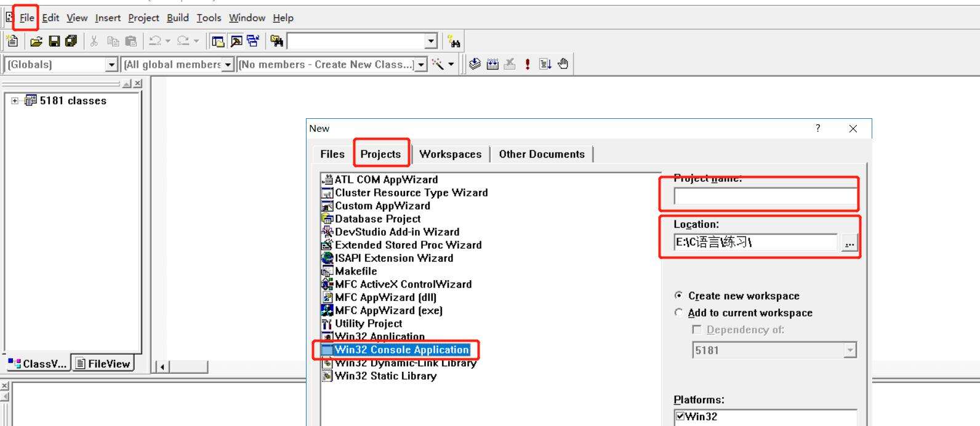This screenshot has width=980, height=426.
Task: Toggle the Workspace window icon
Action: click(218, 41)
